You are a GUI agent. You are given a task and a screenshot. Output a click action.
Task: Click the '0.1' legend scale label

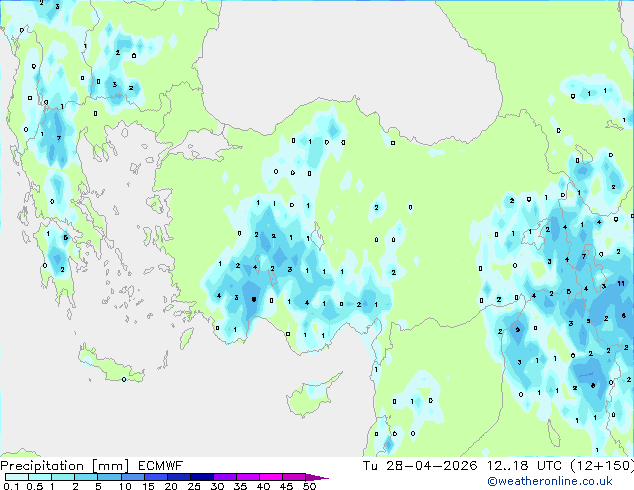(11, 486)
